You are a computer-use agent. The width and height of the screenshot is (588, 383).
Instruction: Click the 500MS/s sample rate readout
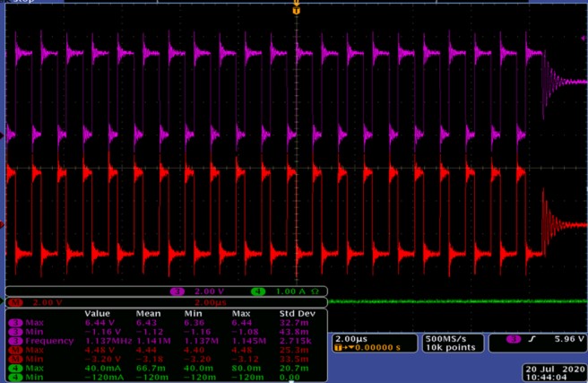(445, 339)
